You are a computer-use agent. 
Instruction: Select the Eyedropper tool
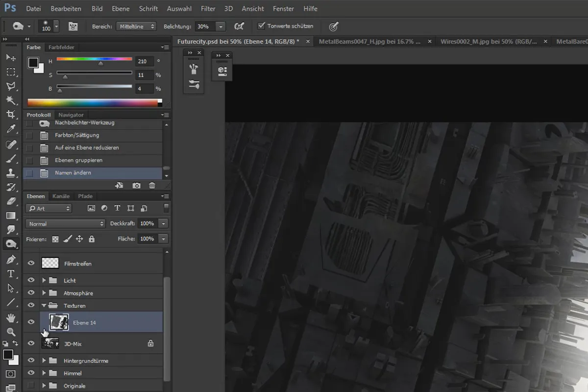(x=10, y=129)
